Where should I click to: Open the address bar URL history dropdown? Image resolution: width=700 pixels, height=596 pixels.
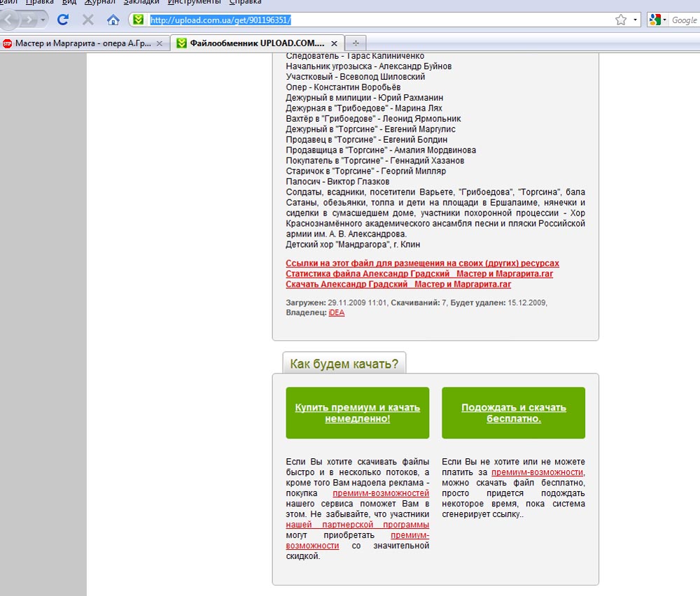click(636, 20)
